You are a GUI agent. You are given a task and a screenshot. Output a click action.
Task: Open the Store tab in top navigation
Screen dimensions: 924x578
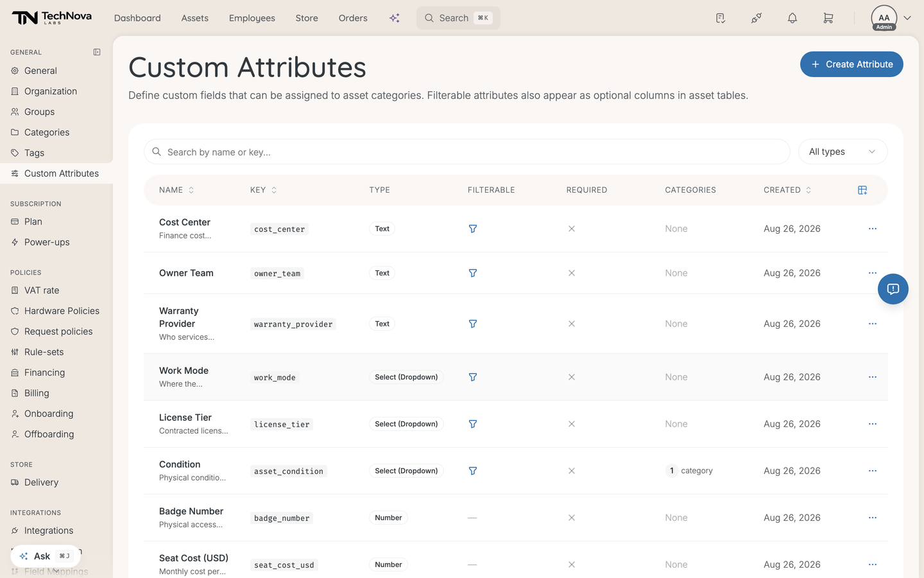click(307, 18)
